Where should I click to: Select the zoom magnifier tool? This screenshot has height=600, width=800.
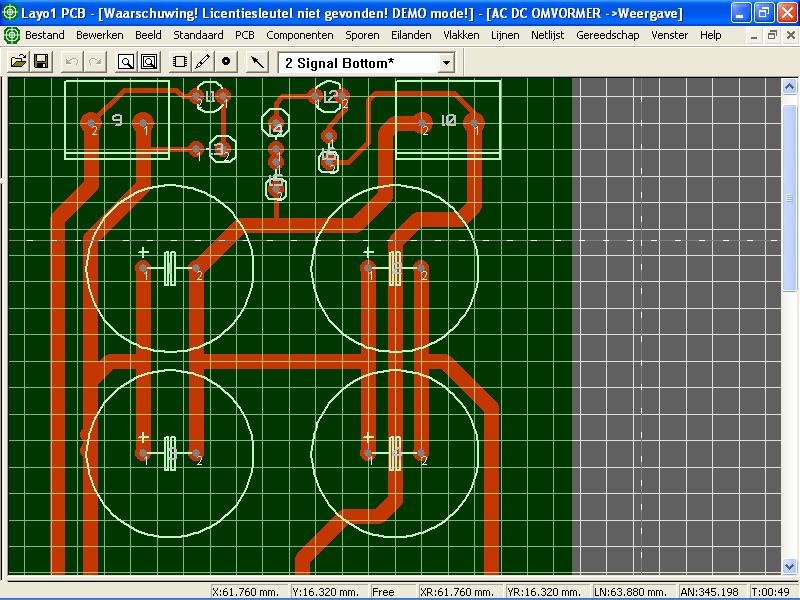pyautogui.click(x=126, y=62)
